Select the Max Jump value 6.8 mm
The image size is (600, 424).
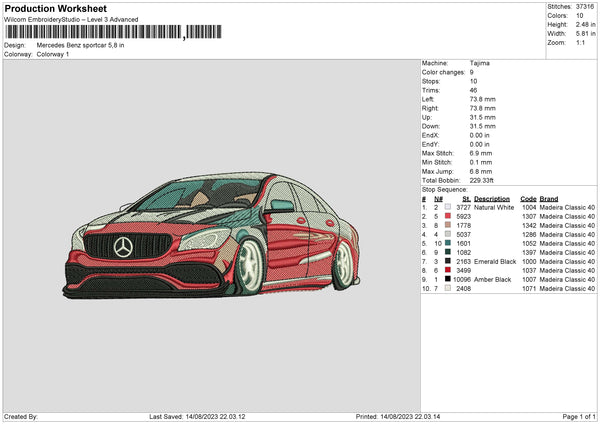coord(481,171)
